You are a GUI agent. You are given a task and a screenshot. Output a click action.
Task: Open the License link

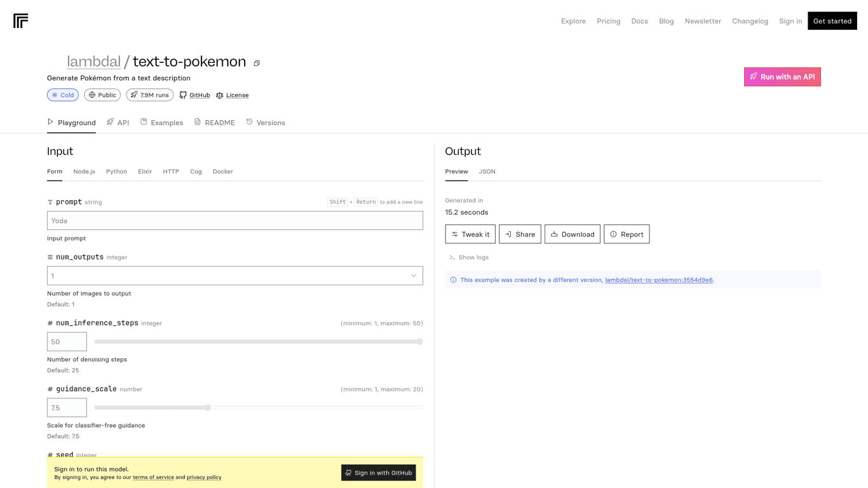click(233, 95)
